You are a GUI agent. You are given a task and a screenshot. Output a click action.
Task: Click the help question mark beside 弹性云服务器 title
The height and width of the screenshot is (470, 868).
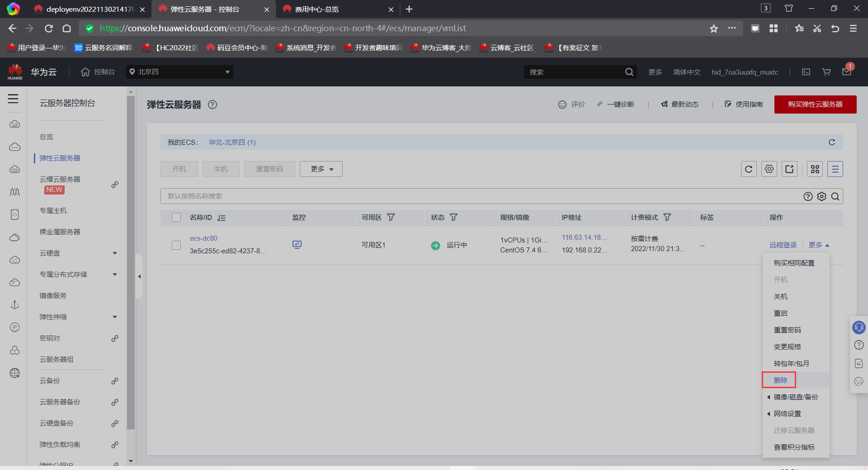pos(212,104)
